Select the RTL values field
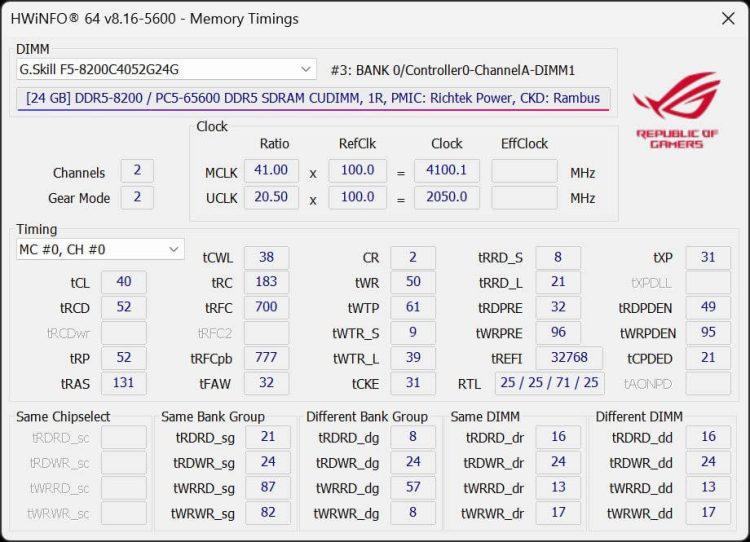This screenshot has height=542, width=750. coord(550,383)
